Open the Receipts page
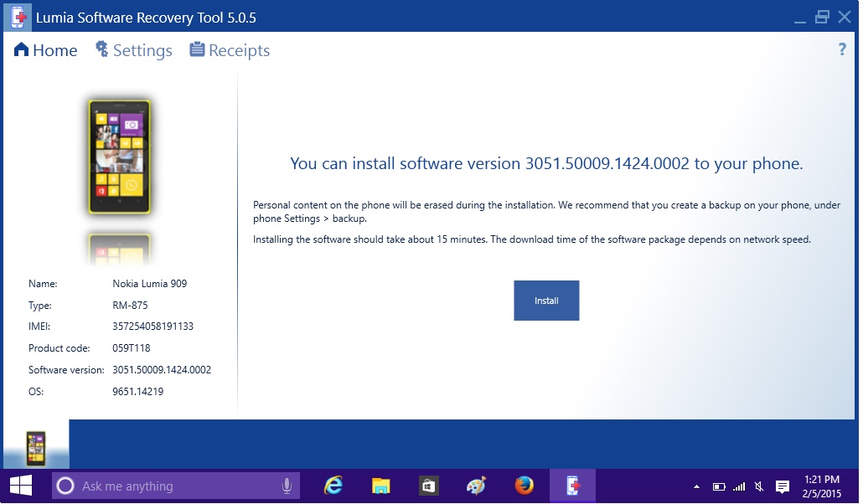Viewport: 863px width, 504px height. (229, 49)
